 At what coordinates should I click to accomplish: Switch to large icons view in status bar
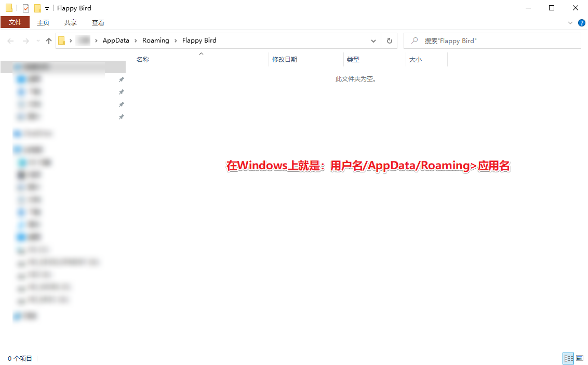point(580,358)
